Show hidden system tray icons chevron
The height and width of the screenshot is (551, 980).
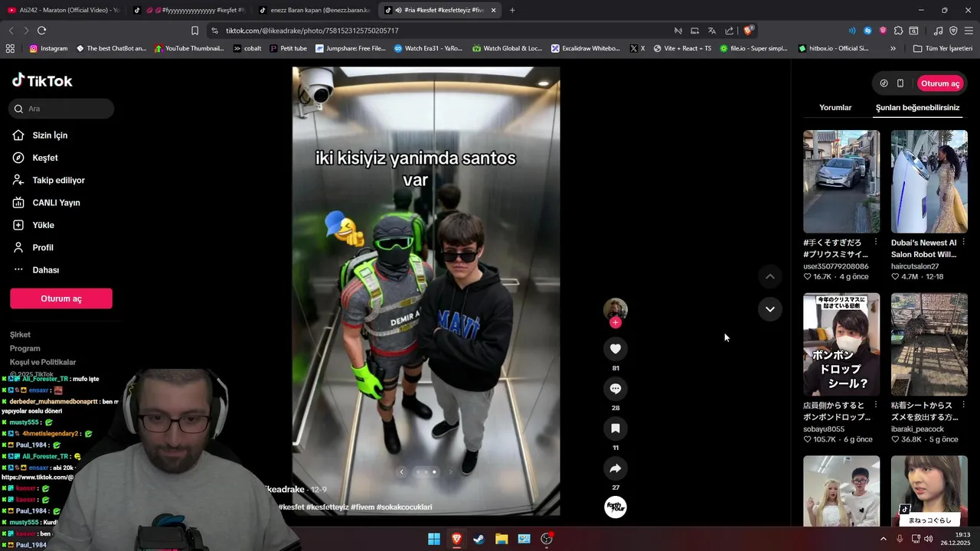point(883,539)
